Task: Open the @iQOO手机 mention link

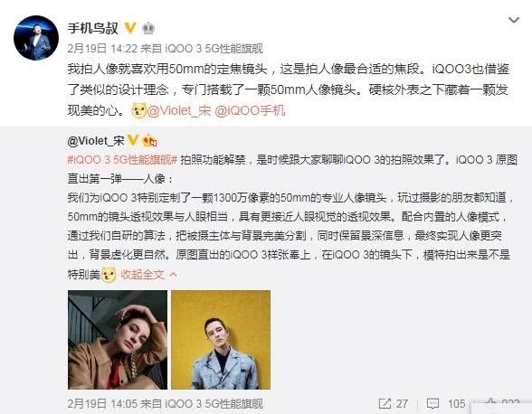Action: 250,110
